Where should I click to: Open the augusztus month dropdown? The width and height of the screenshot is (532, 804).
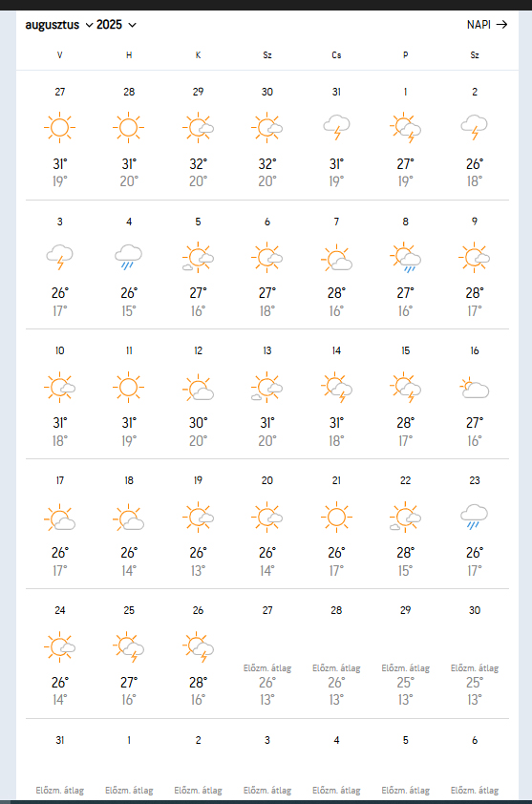59,25
